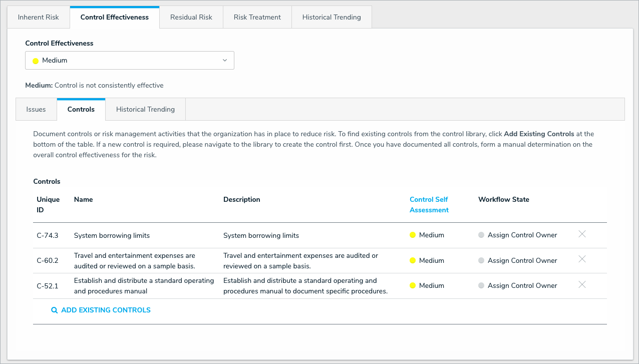Image resolution: width=639 pixels, height=364 pixels.
Task: Switch to the Issues sub-tab
Action: pos(36,110)
